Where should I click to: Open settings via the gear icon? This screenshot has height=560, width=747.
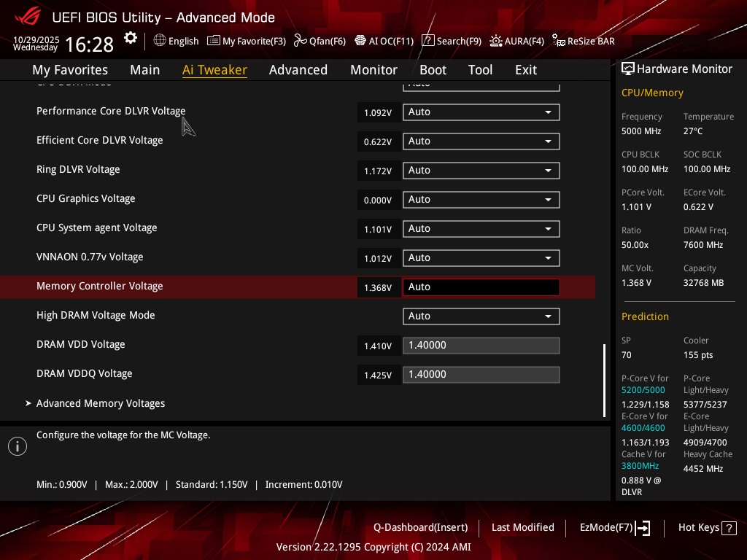130,38
